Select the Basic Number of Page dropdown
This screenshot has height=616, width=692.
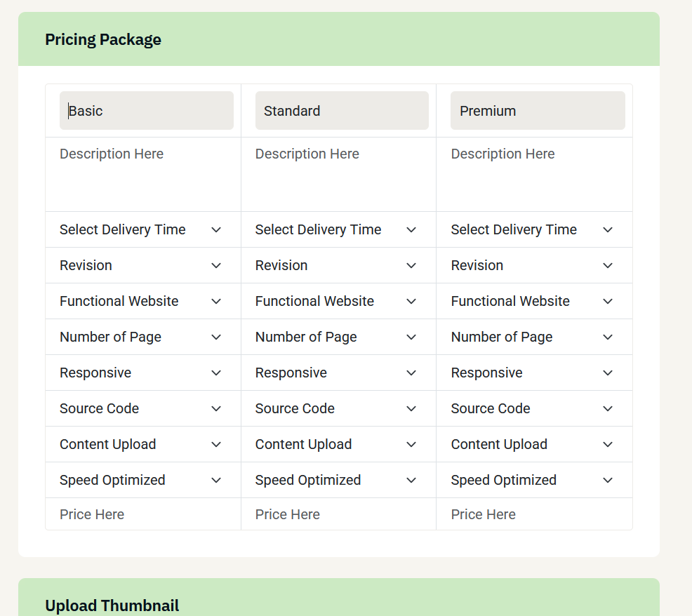click(x=143, y=337)
